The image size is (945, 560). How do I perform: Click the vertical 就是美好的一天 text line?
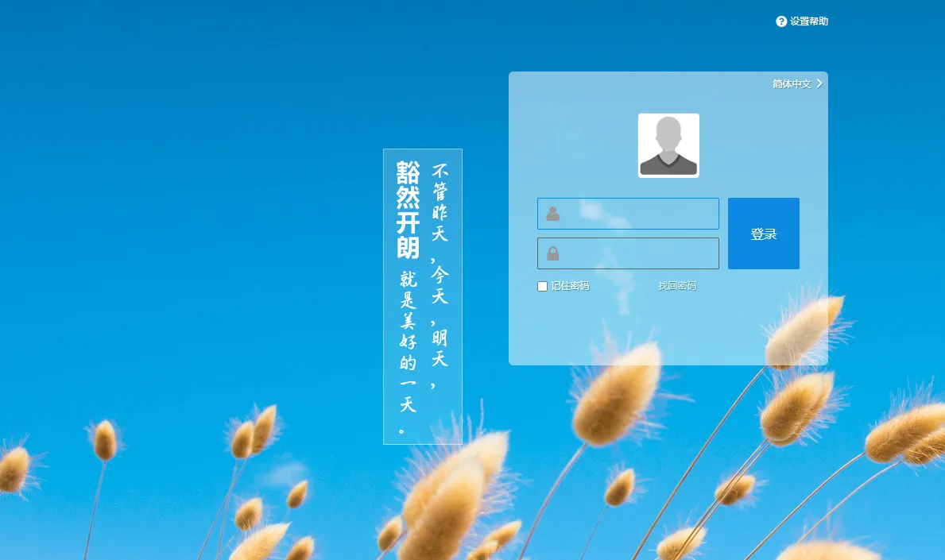pos(408,342)
